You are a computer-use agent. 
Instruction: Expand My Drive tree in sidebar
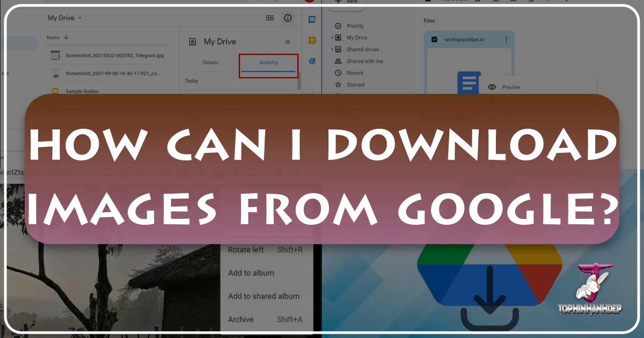(333, 38)
